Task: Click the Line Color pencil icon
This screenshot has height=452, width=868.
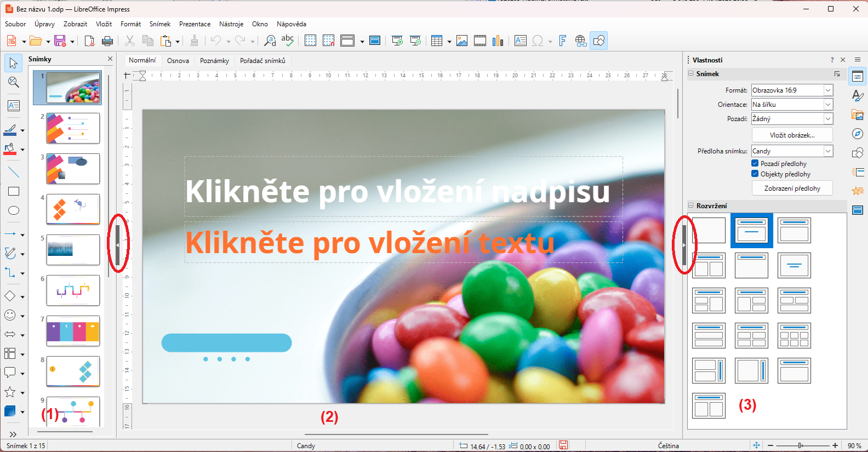Action: (10, 130)
